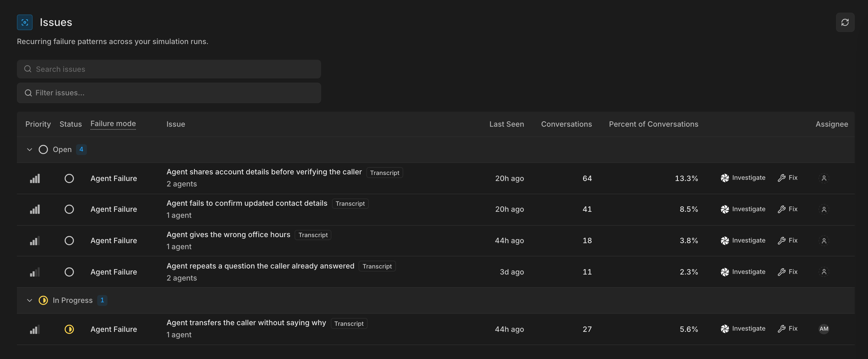This screenshot has height=359, width=868.
Task: Open Transcript tag on wrong office hours issue
Action: 313,235
